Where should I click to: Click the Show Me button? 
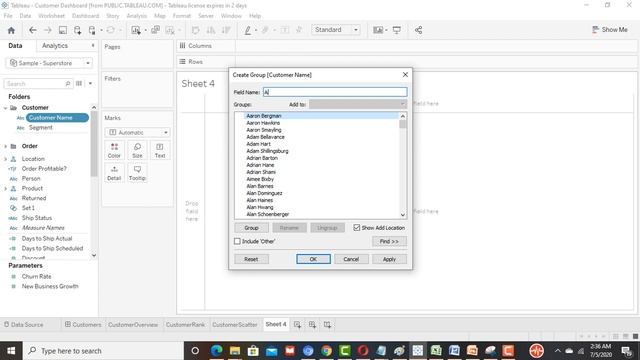click(609, 30)
